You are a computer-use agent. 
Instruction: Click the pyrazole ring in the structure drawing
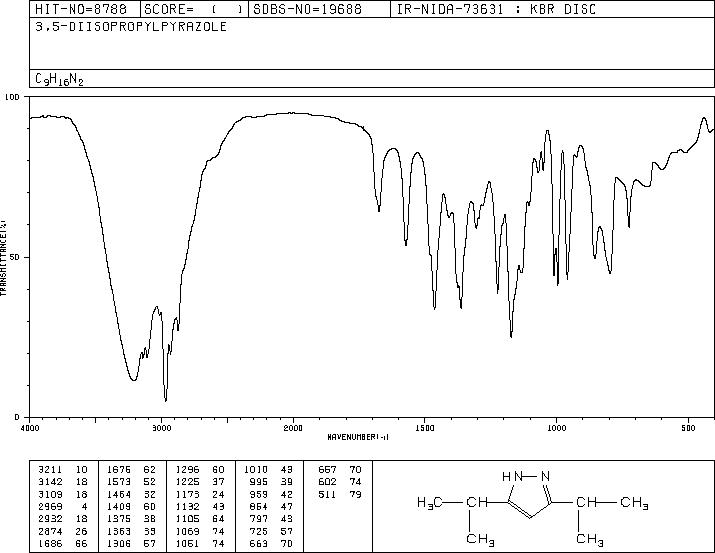click(530, 497)
